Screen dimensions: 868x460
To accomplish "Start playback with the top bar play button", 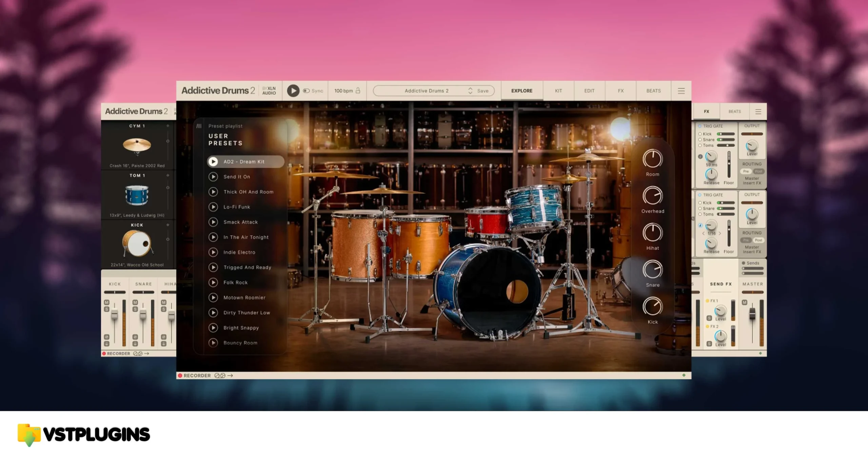I will point(293,91).
